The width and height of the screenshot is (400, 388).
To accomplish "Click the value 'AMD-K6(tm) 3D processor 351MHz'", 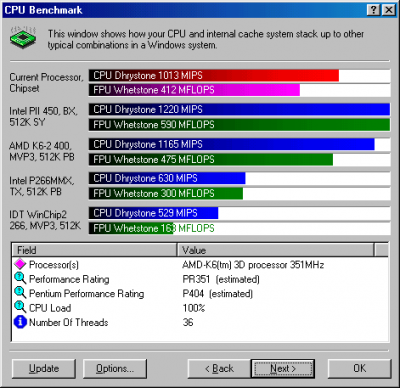I will point(253,265).
